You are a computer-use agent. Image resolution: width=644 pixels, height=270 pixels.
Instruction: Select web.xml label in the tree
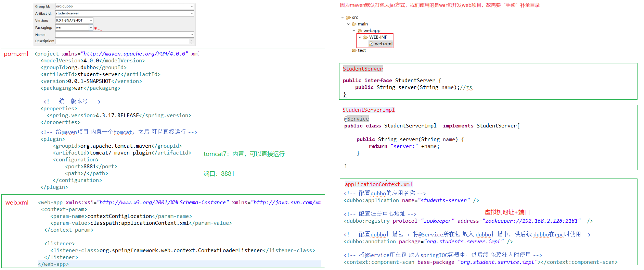tap(384, 44)
